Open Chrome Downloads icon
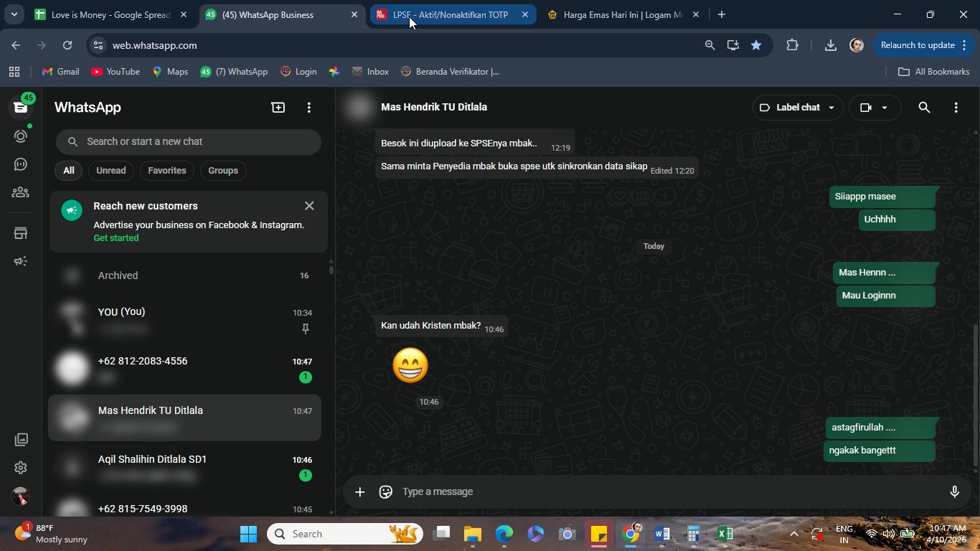This screenshot has height=551, width=980. [x=830, y=45]
